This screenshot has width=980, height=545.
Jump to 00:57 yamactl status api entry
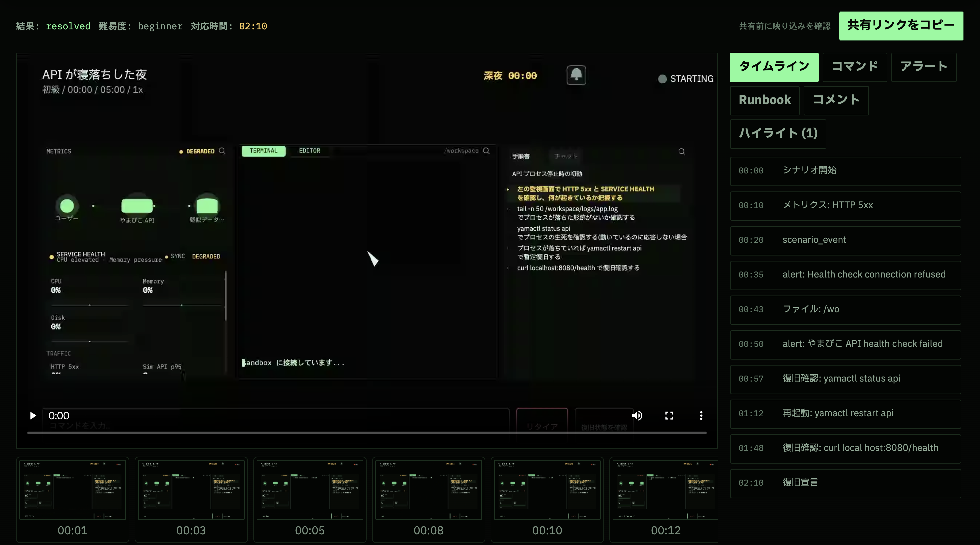845,379
